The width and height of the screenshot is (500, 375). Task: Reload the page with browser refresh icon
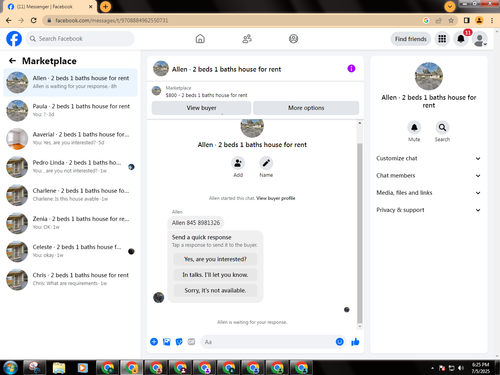pyautogui.click(x=34, y=20)
